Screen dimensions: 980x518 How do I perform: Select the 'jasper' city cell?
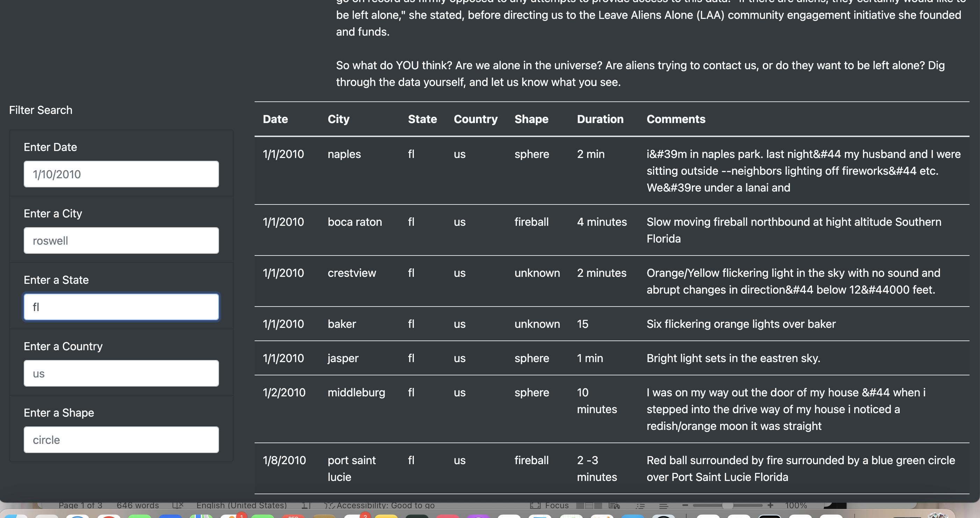(343, 358)
